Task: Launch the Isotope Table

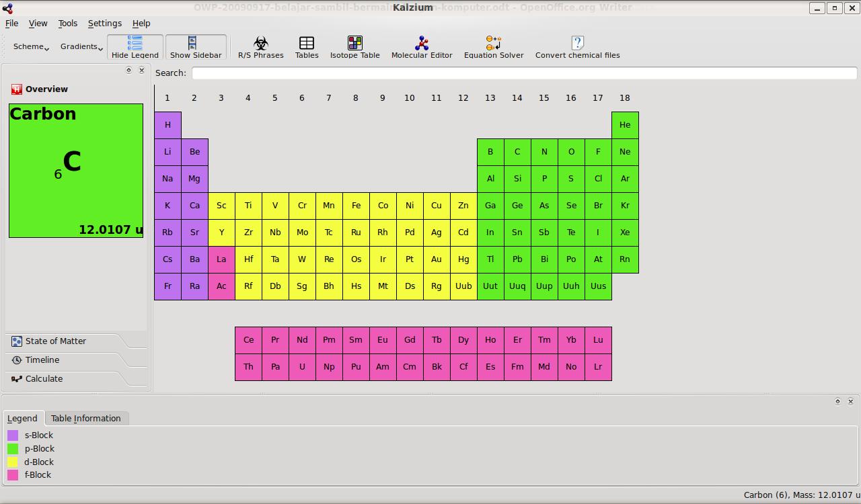Action: pyautogui.click(x=354, y=47)
